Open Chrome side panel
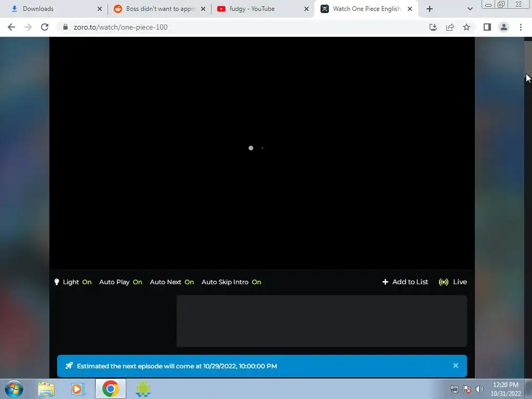The width and height of the screenshot is (532, 399). coord(487,27)
